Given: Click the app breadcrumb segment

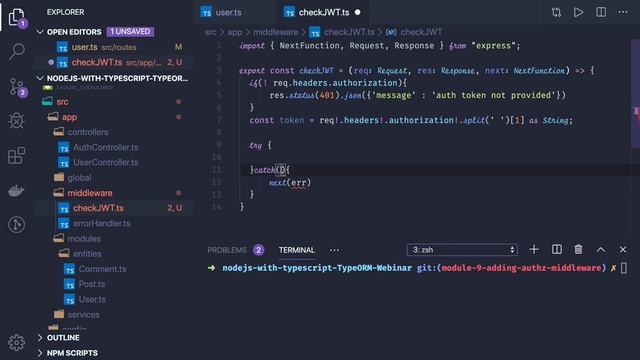Looking at the screenshot, I should click(x=235, y=32).
